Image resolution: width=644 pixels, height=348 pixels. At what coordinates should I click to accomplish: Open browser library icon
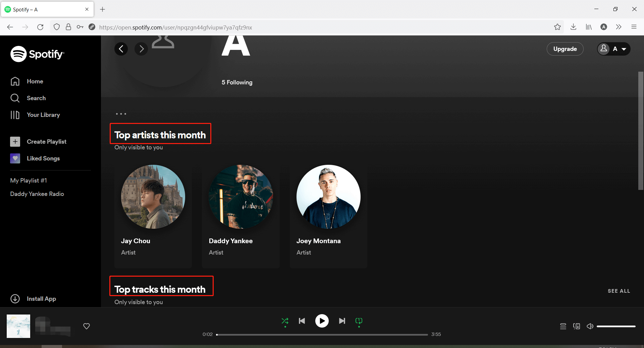pos(589,27)
